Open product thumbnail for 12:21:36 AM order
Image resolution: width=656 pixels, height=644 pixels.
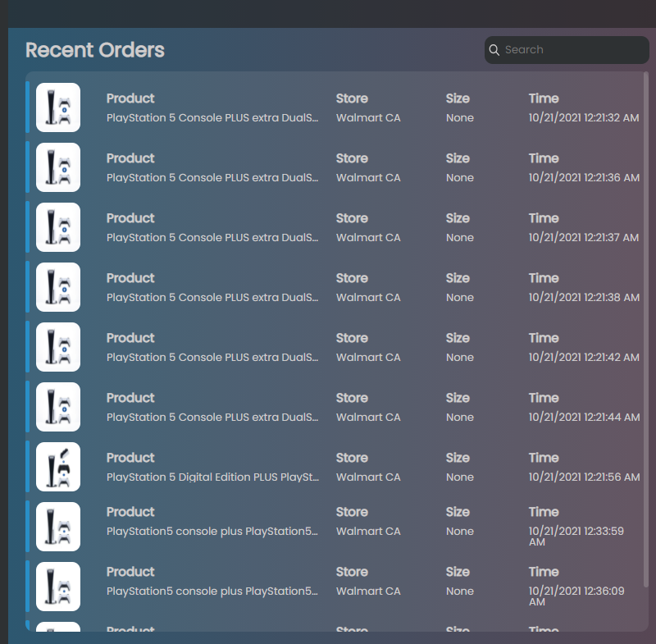point(58,167)
